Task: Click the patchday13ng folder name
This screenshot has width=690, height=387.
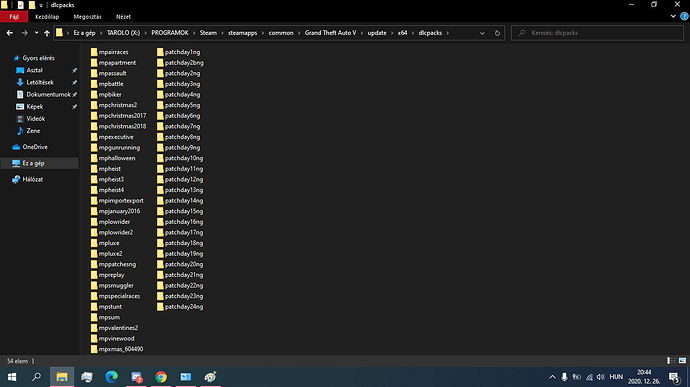Action: (x=184, y=190)
